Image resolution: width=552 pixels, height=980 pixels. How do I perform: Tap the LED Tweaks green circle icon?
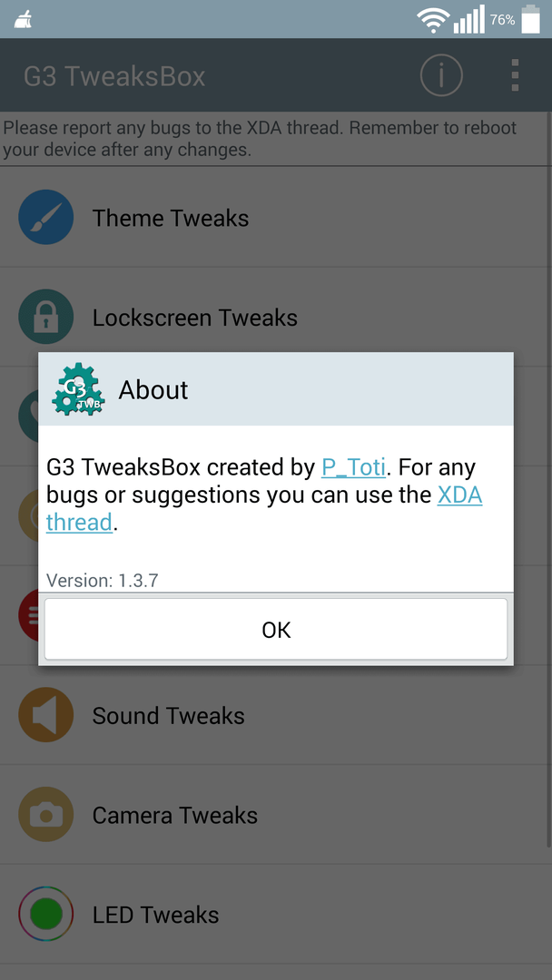[46, 915]
